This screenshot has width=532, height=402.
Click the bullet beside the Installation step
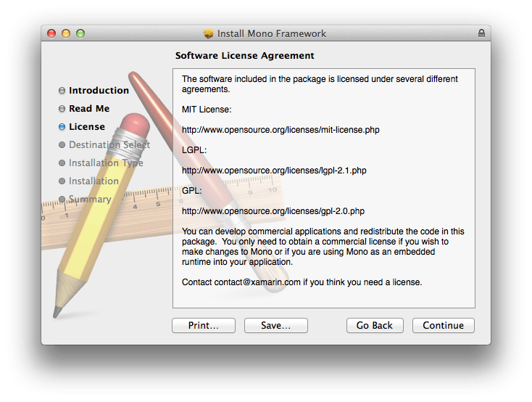click(62, 181)
